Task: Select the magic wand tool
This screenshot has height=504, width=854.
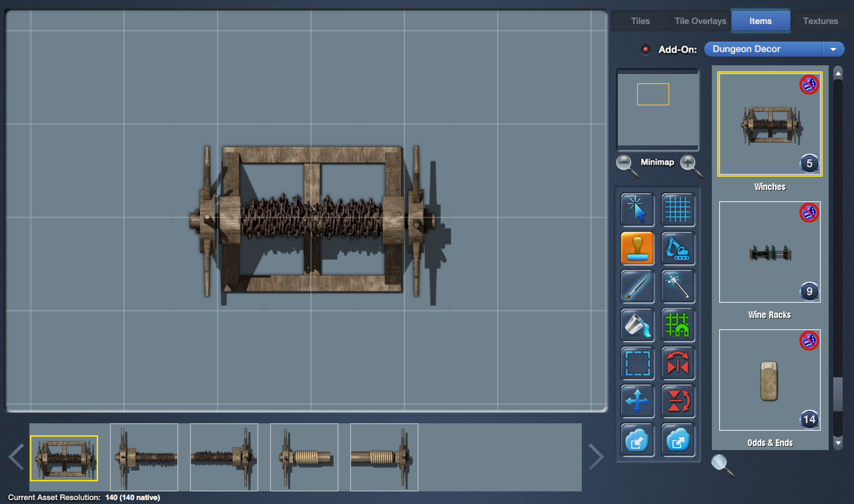Action: (x=678, y=287)
